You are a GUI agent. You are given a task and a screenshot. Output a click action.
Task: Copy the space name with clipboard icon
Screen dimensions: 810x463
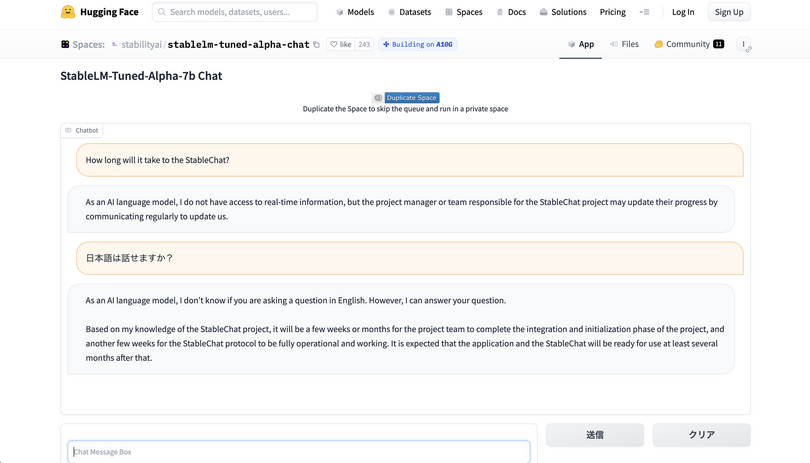click(x=316, y=44)
